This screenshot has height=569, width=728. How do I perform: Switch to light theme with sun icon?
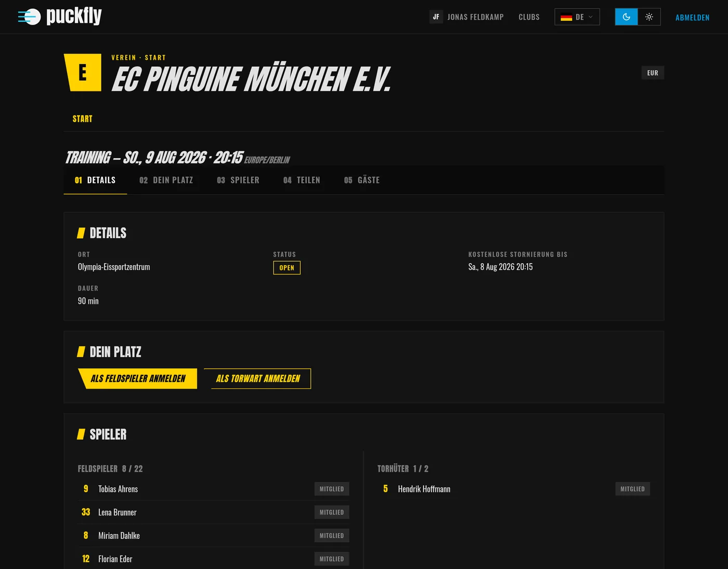pos(649,17)
